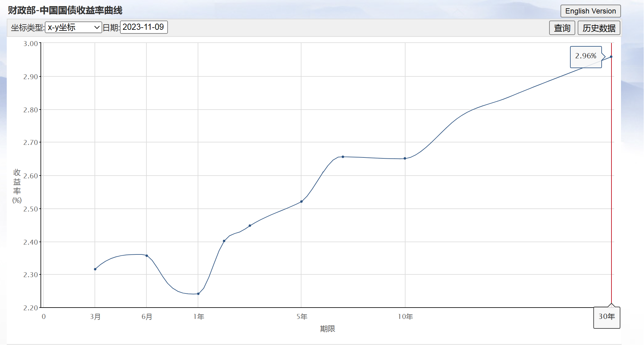Click the 日期 input field 2023-11-09
The width and height of the screenshot is (644, 345).
(144, 27)
